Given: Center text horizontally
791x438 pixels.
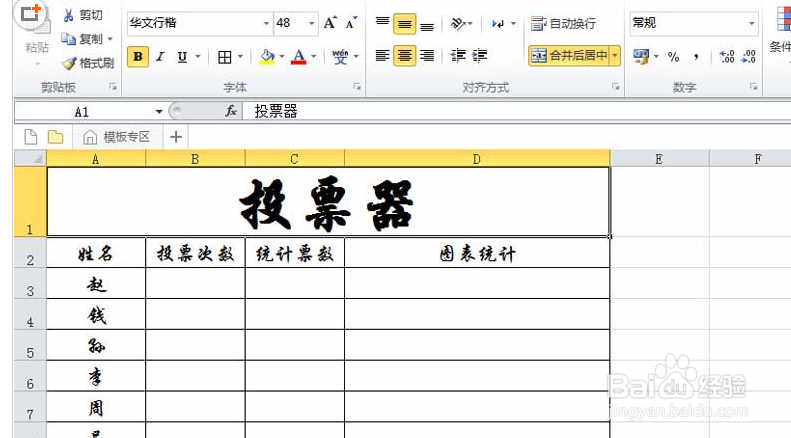Looking at the screenshot, I should [x=405, y=56].
